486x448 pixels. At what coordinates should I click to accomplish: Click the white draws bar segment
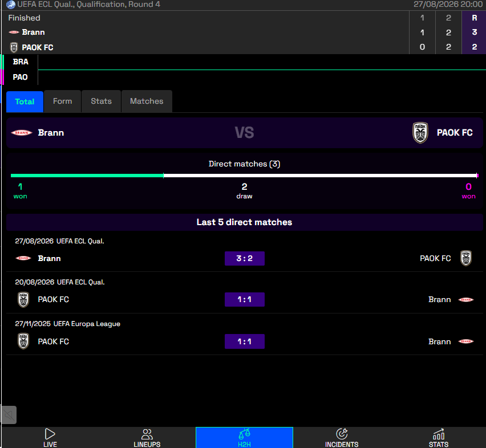click(x=320, y=176)
